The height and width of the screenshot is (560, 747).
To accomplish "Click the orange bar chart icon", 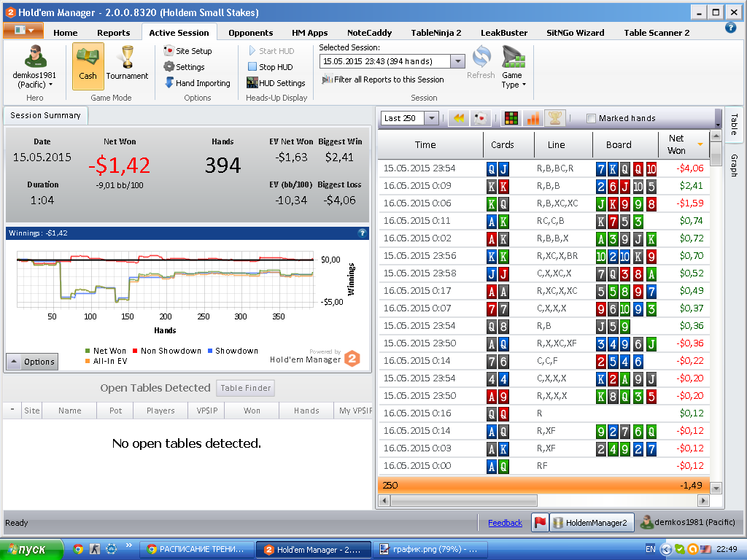I will click(x=533, y=118).
